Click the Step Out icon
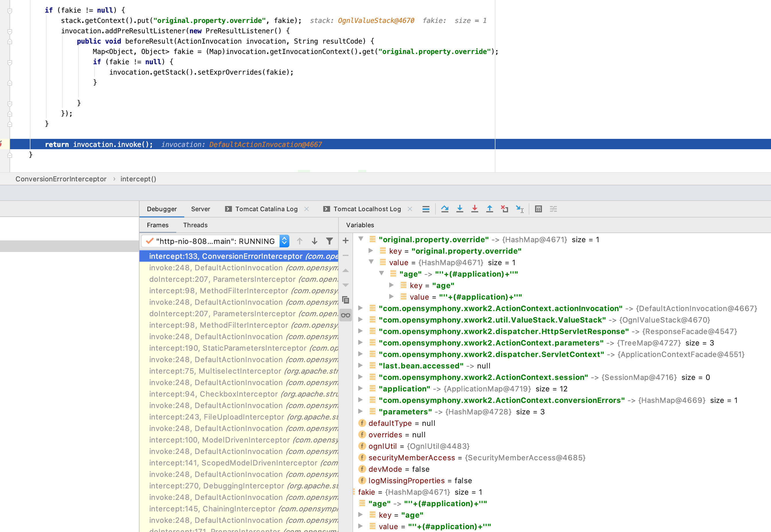 point(489,209)
